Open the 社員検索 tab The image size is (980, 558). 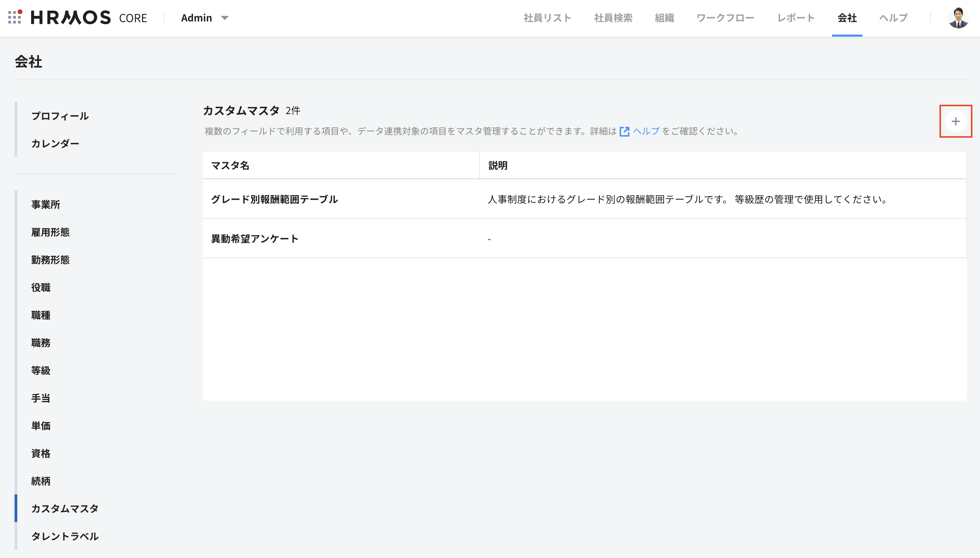(613, 18)
